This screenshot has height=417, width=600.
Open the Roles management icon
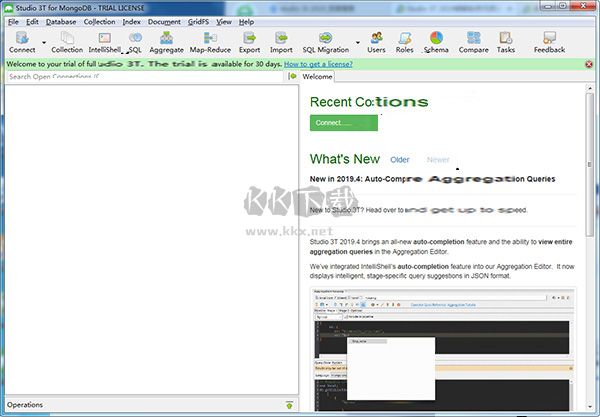coord(404,42)
